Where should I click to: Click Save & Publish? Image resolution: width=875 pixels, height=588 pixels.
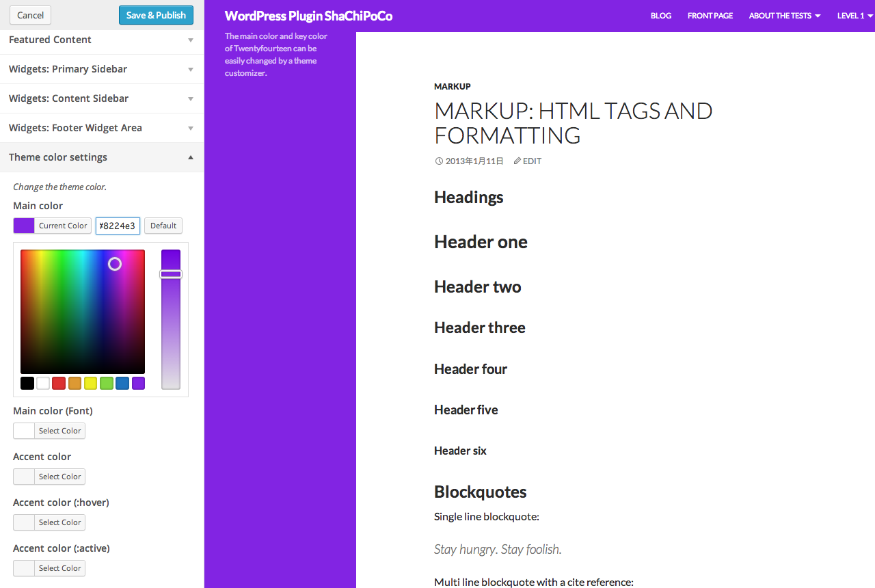pyautogui.click(x=156, y=15)
